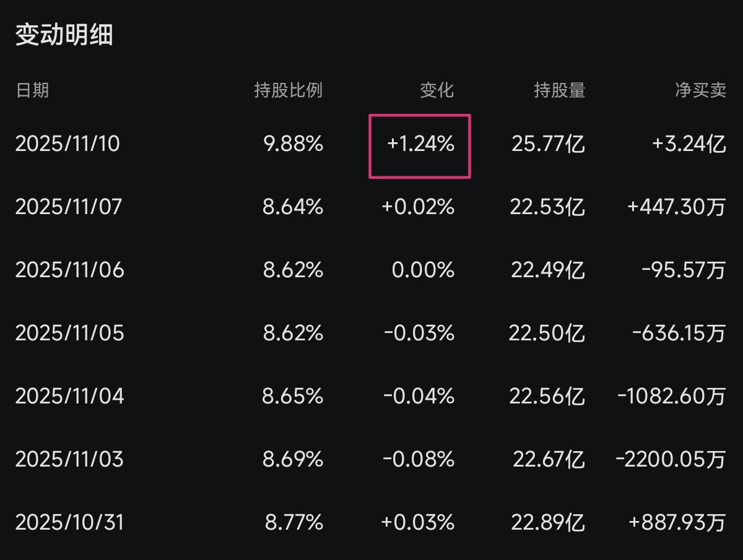The height and width of the screenshot is (560, 743).
Task: Sort by 持股比例 column header
Action: point(289,90)
